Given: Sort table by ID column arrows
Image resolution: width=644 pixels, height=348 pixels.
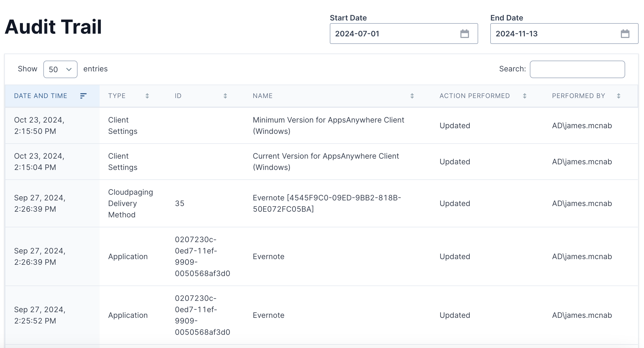Looking at the screenshot, I should click(225, 96).
